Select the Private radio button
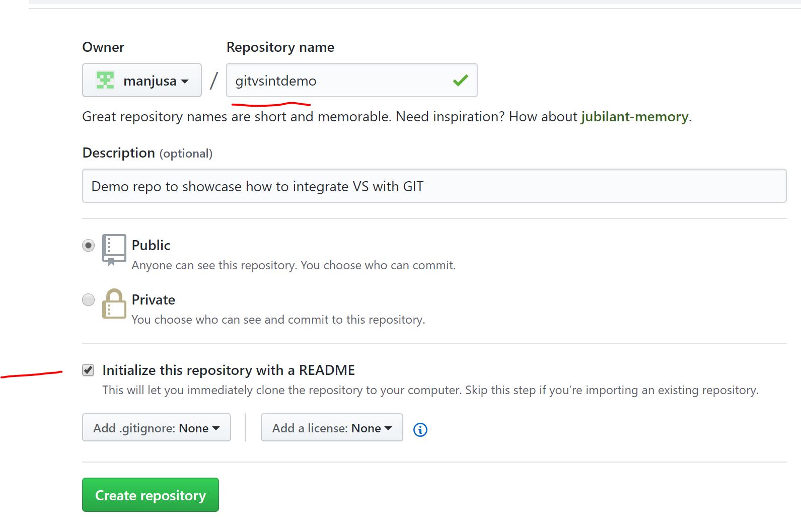Screen dimensions: 801x532 pyautogui.click(x=89, y=300)
